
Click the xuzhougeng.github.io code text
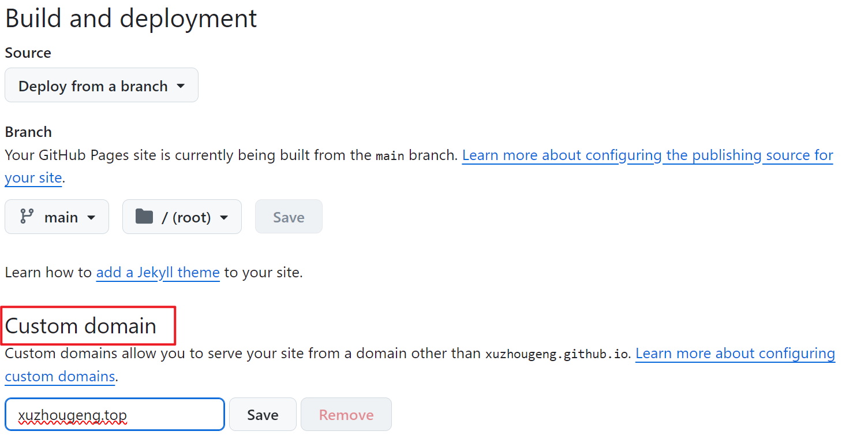556,354
